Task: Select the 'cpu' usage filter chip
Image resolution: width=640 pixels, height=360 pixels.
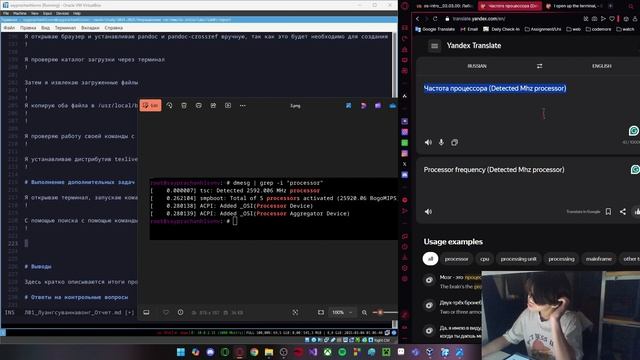Action: pos(484,259)
